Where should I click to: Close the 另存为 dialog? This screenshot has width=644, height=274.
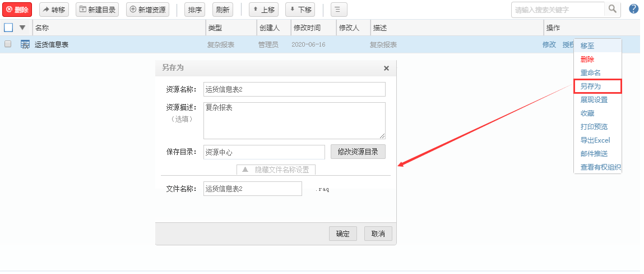click(386, 68)
